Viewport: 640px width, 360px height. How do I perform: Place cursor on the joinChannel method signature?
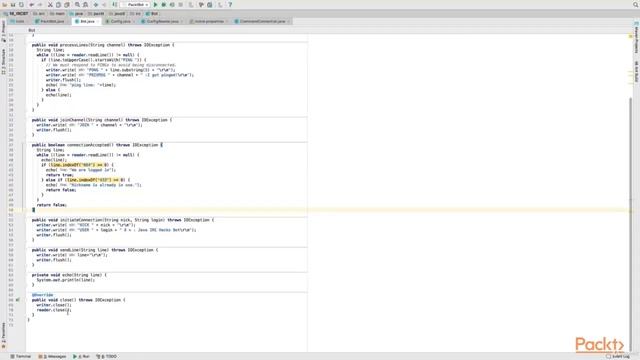pyautogui.click(x=102, y=120)
